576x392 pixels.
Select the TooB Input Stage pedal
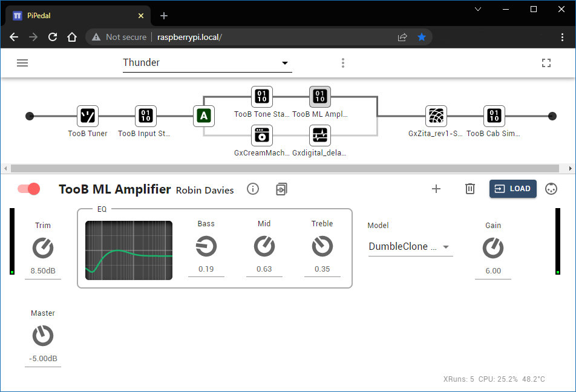(145, 116)
